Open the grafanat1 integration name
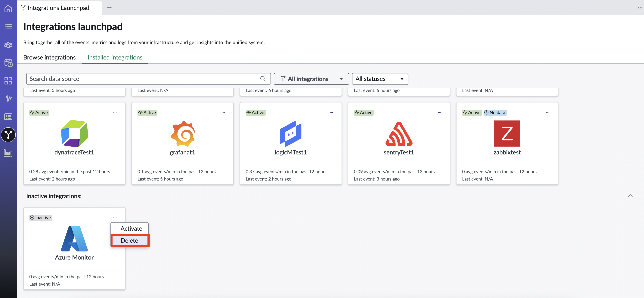 pos(182,152)
